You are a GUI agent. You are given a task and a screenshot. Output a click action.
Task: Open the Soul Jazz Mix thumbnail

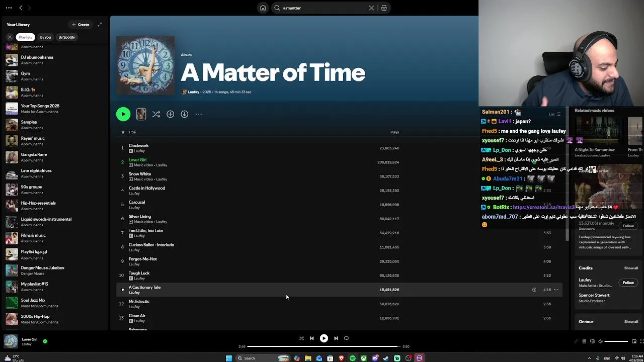click(12, 303)
